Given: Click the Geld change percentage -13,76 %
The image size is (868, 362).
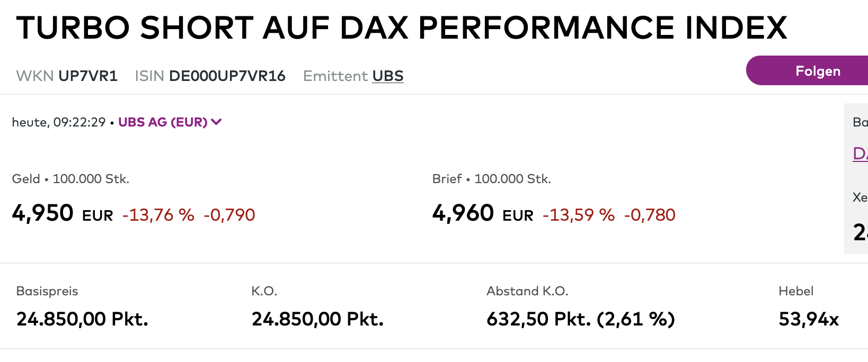Looking at the screenshot, I should point(158,215).
